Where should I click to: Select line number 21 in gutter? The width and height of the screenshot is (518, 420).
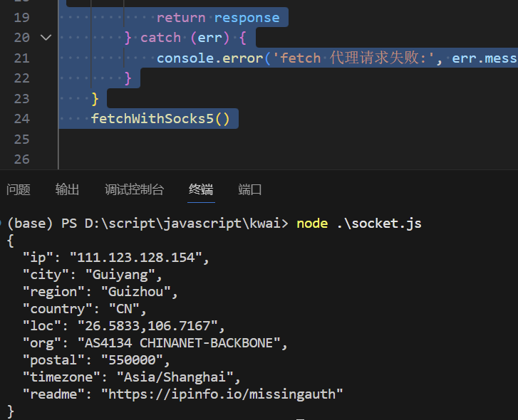[21, 58]
